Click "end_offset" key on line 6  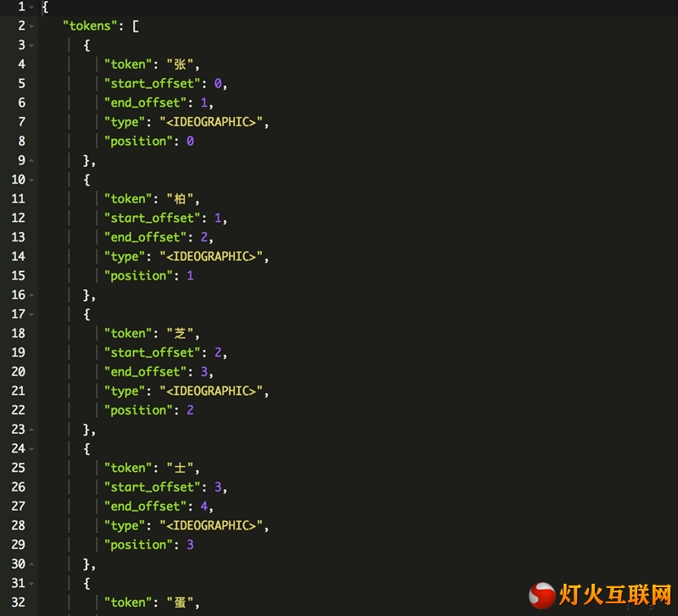(x=146, y=103)
